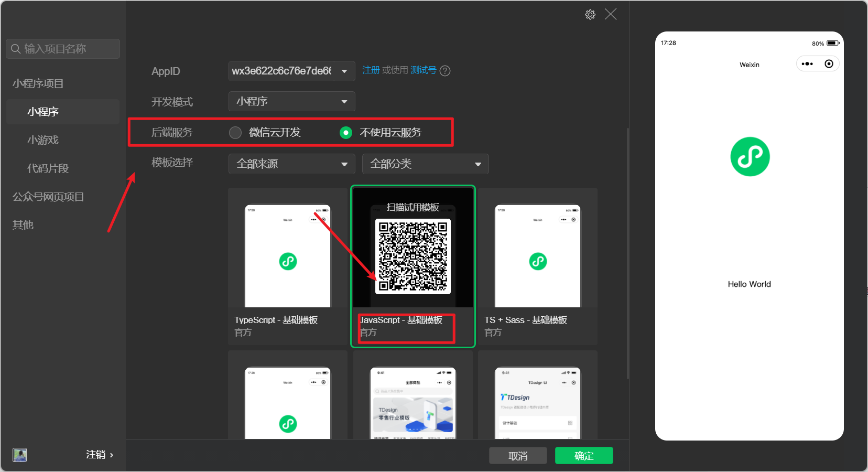This screenshot has width=868, height=472.
Task: Click the green 确定 button
Action: pos(584,456)
